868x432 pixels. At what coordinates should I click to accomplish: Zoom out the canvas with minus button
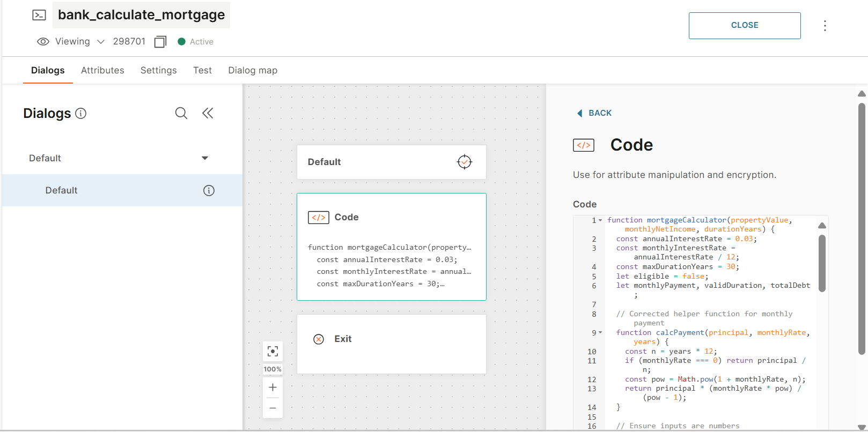tap(273, 408)
